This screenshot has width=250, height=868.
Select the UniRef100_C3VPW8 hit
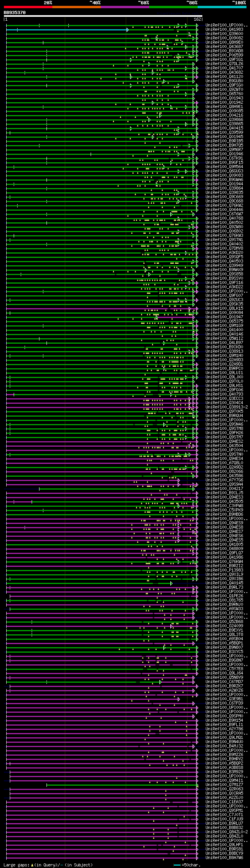pyautogui.click(x=224, y=506)
